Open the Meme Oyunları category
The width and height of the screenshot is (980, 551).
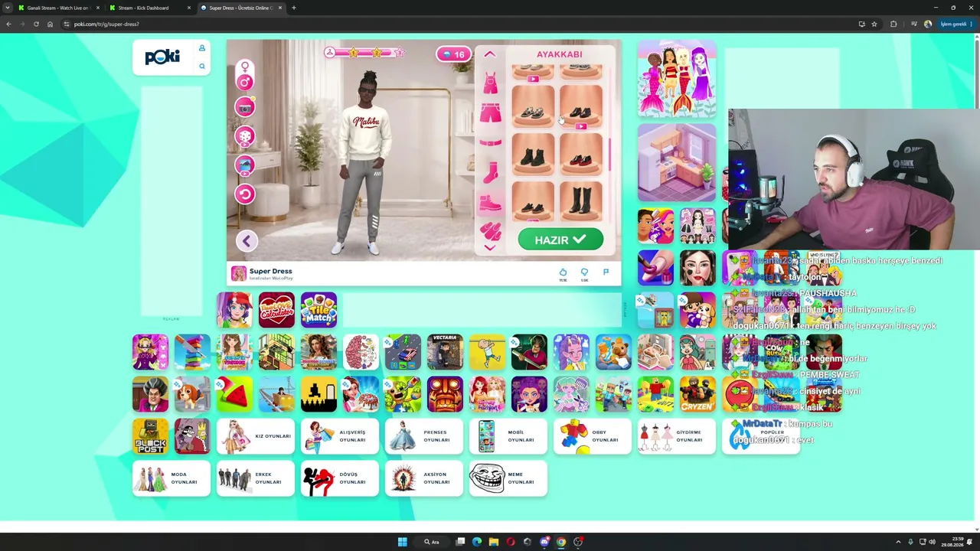point(508,478)
